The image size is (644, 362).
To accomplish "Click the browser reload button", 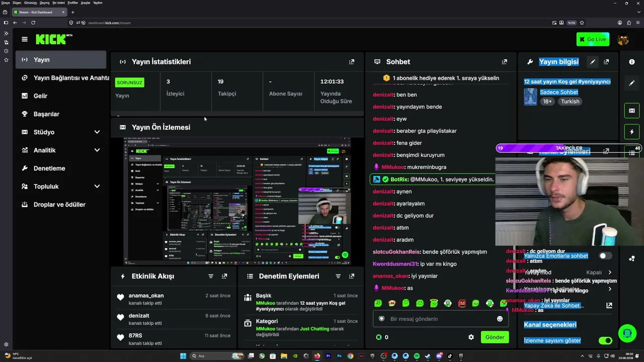I will 33,23.
